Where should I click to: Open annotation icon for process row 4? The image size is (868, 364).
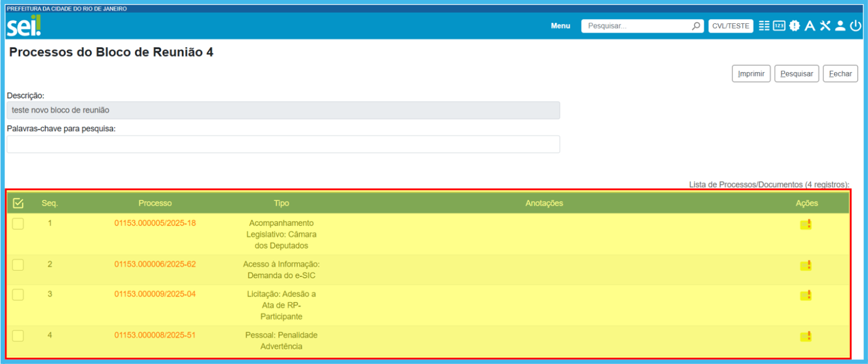[x=806, y=337]
